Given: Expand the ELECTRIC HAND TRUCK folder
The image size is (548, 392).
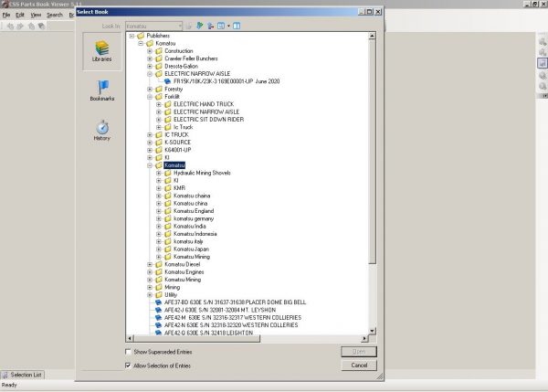Looking at the screenshot, I should 159,104.
